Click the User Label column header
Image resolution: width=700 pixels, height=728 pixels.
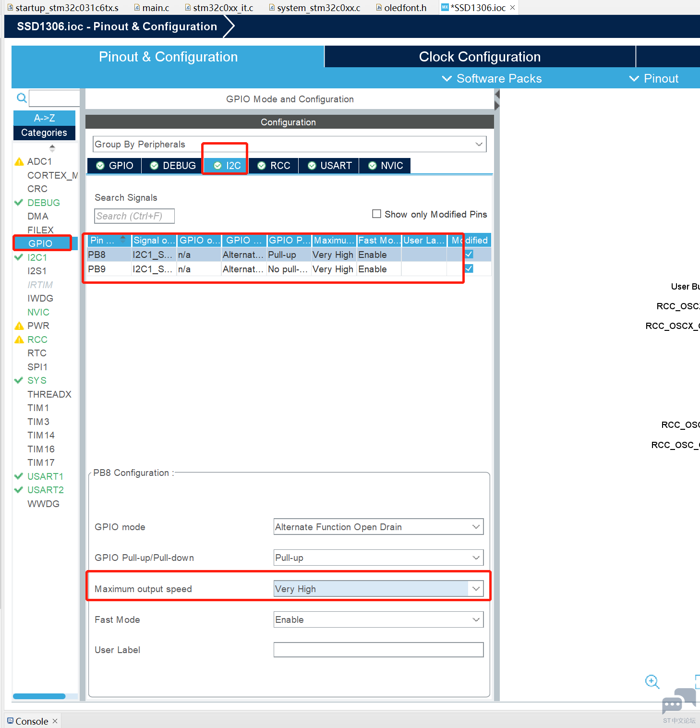click(424, 240)
